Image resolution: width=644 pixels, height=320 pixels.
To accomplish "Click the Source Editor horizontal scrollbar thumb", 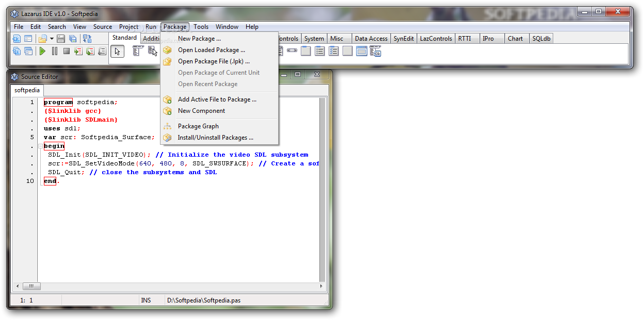I will [31, 286].
